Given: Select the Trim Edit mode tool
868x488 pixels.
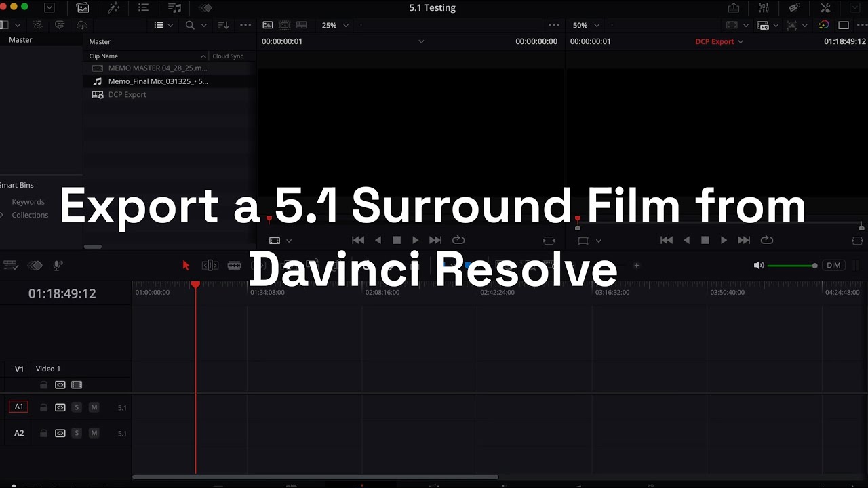Looking at the screenshot, I should 210,266.
